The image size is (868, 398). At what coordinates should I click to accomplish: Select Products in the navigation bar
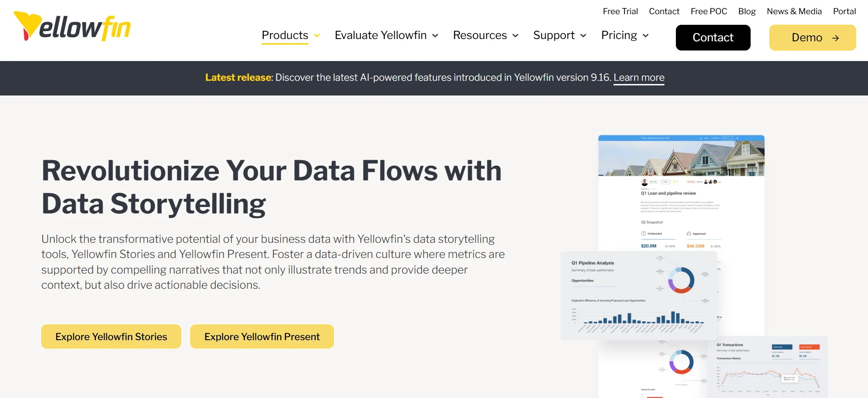tap(284, 35)
